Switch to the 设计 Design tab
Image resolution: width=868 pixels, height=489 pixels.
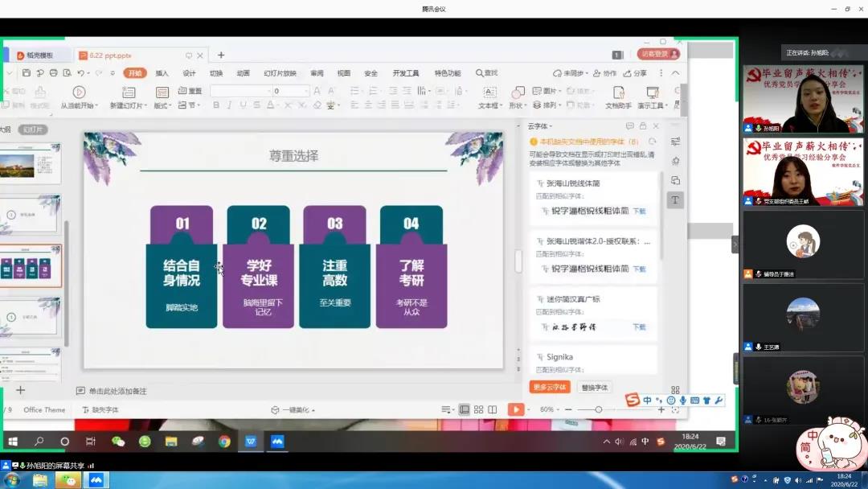click(x=189, y=73)
